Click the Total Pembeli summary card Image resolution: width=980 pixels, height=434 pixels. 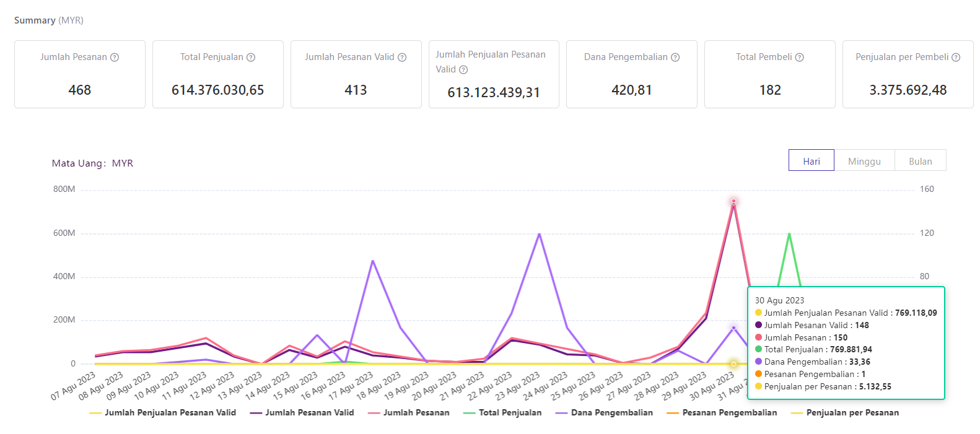769,75
